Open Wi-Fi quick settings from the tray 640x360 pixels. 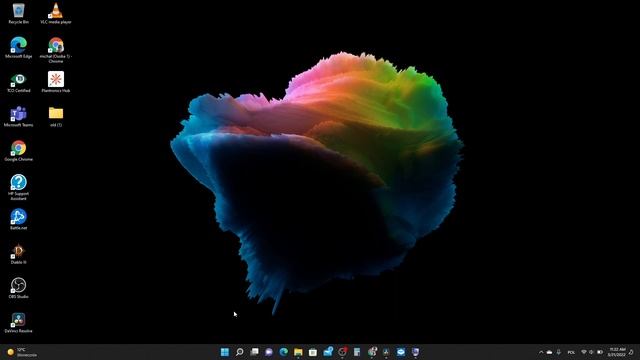(584, 352)
